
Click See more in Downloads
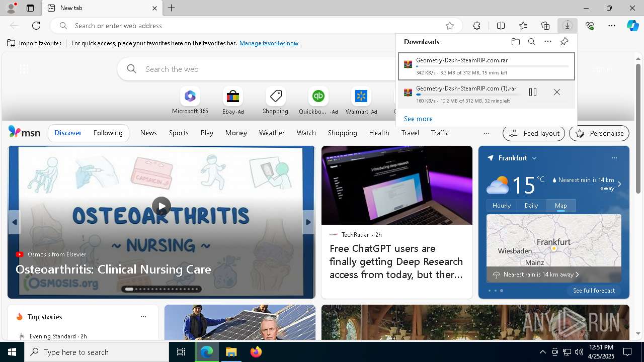click(x=418, y=119)
